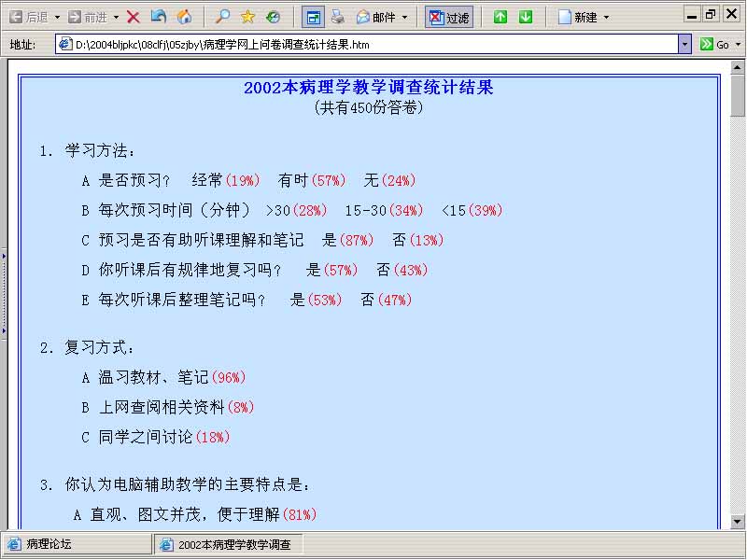Toggle the Filter (过滤) button

[x=449, y=18]
